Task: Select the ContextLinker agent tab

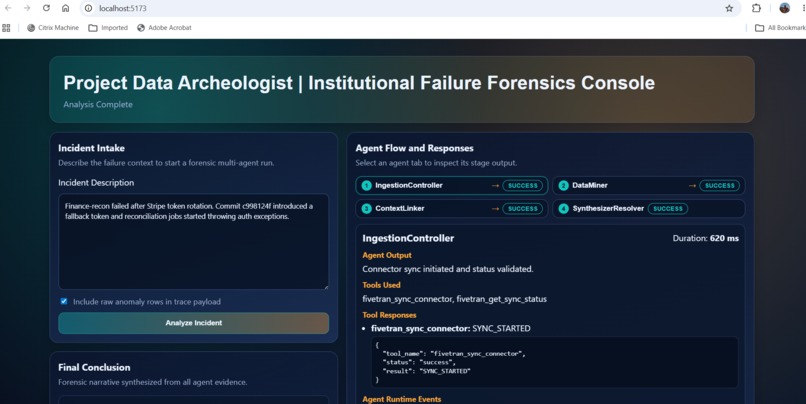Action: [452, 209]
